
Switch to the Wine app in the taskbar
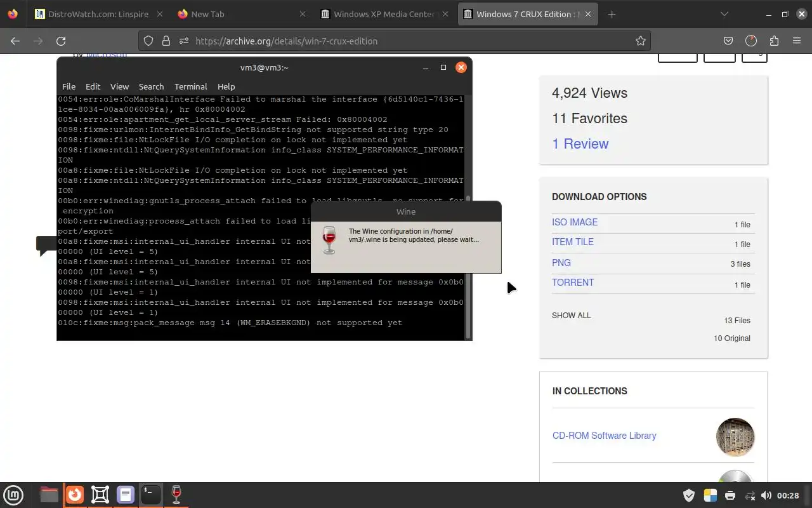pos(176,494)
